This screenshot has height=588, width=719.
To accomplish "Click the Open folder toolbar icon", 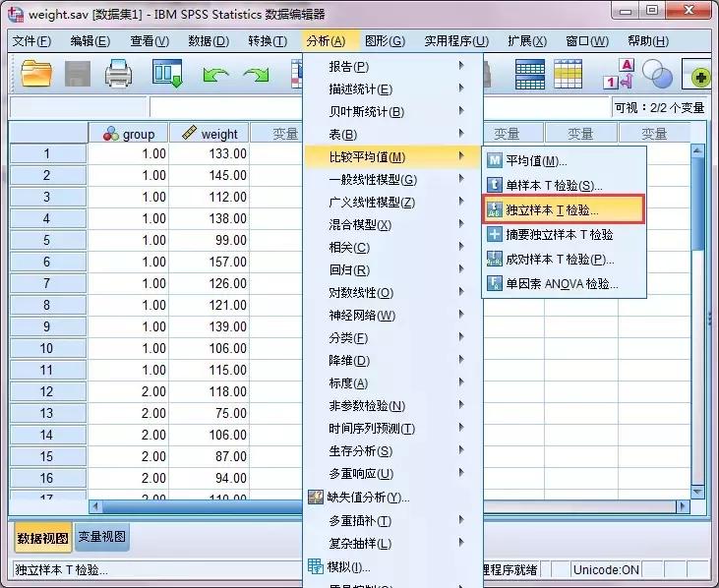I will (36, 74).
